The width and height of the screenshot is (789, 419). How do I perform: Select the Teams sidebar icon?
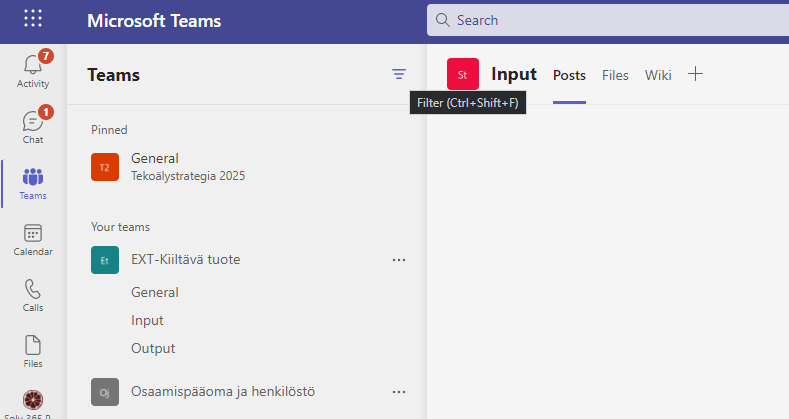(x=33, y=183)
